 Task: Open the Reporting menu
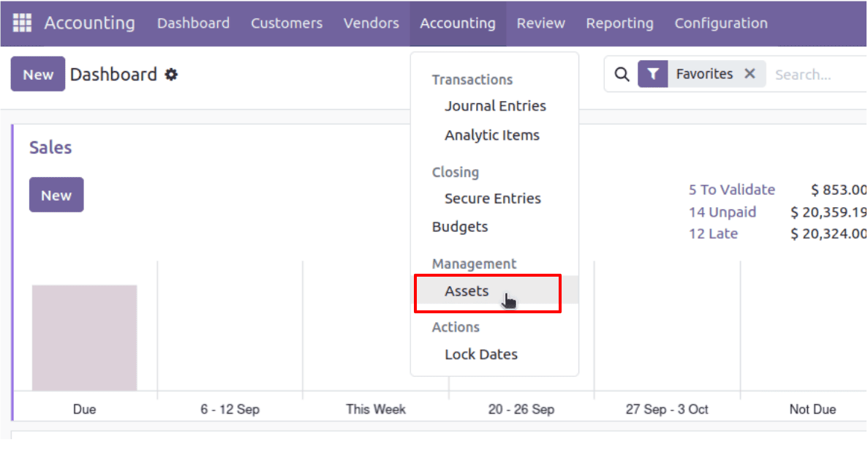click(x=619, y=23)
